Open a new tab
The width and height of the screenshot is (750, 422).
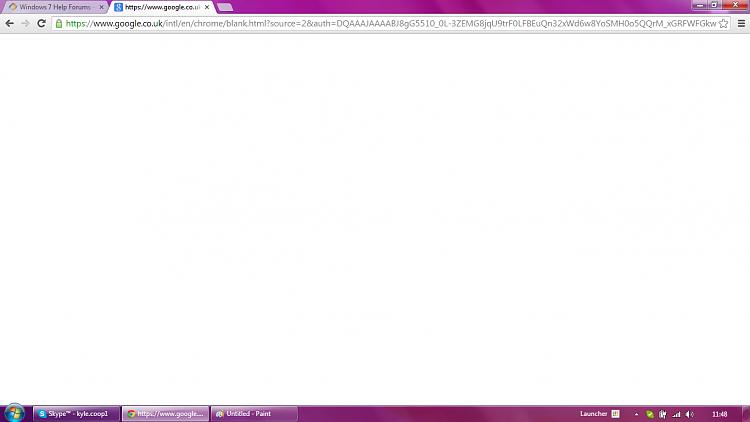(x=225, y=7)
